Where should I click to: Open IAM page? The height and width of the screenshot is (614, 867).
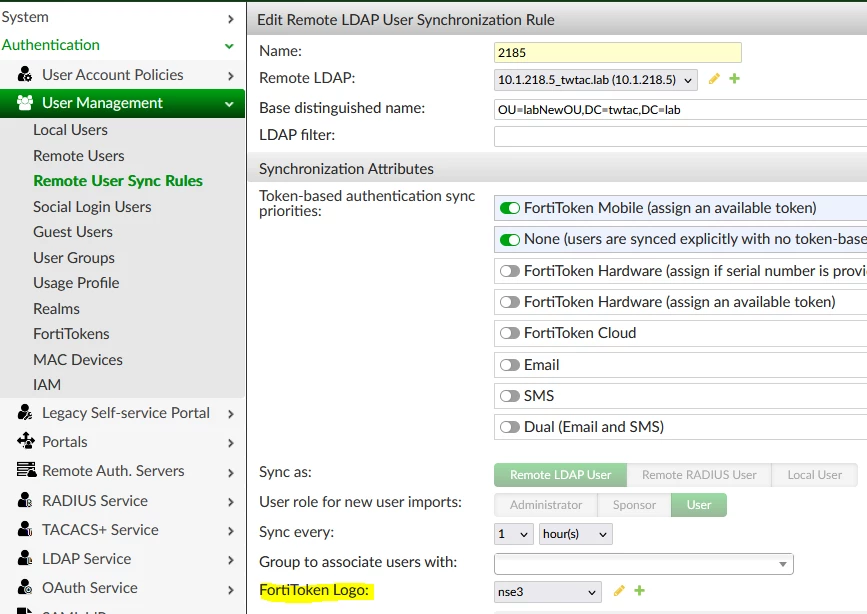47,384
